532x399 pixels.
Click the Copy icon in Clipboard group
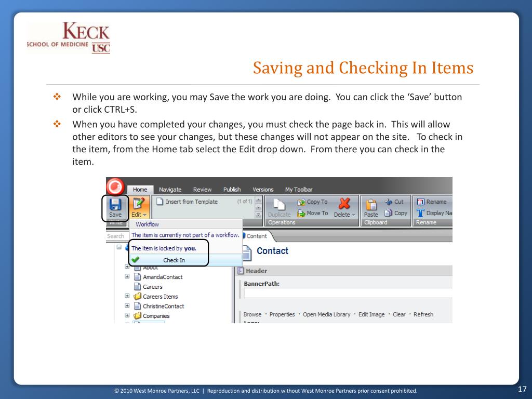[x=389, y=213]
